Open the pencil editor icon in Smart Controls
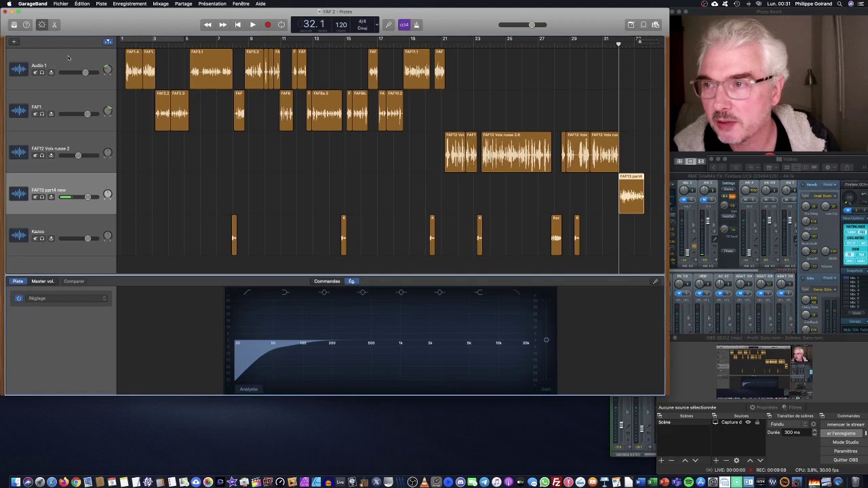 (x=655, y=281)
